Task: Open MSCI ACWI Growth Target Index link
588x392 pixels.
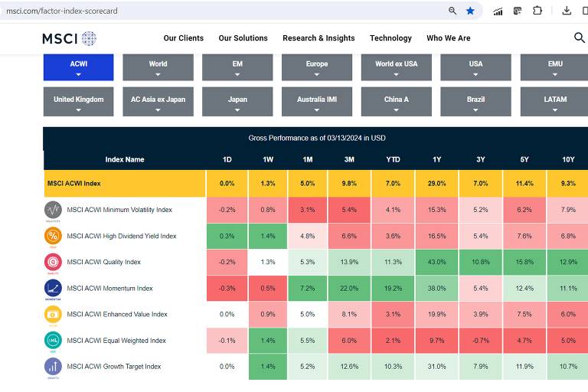Action: pos(113,367)
